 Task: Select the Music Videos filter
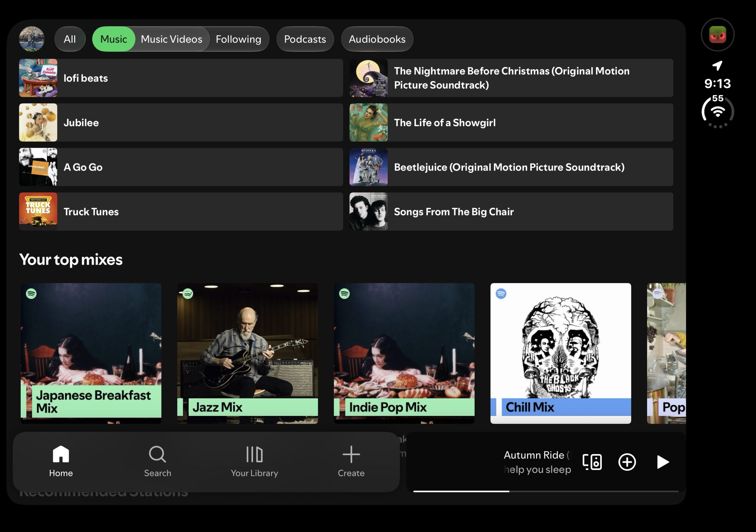tap(172, 39)
